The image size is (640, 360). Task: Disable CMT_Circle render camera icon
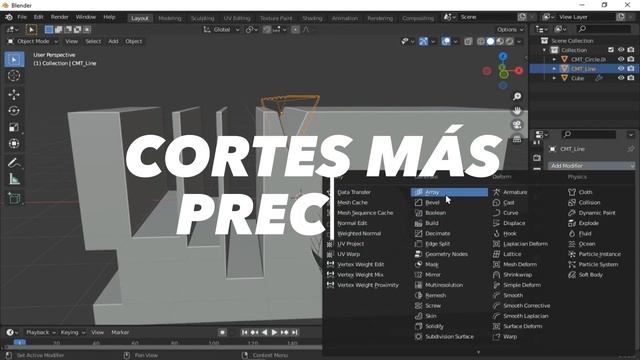coord(631,59)
